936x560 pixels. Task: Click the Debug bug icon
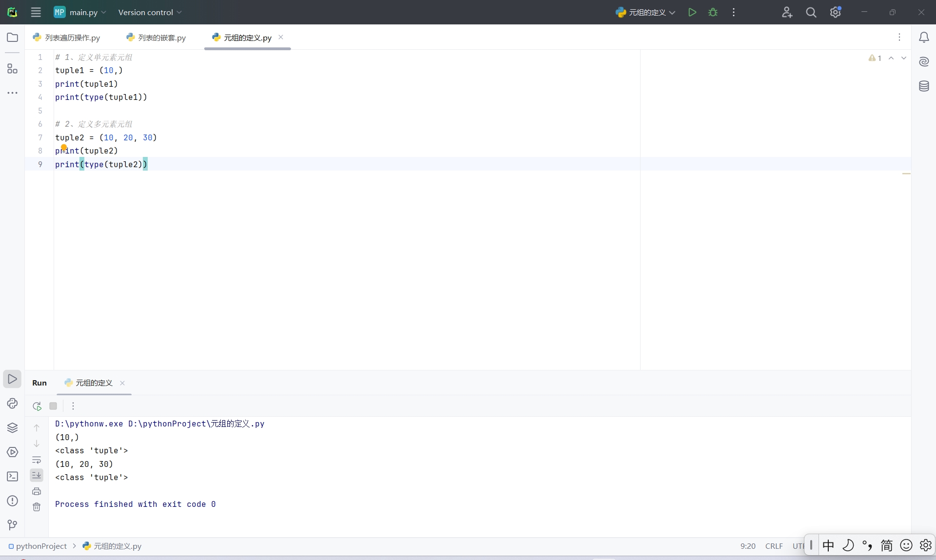pos(713,12)
